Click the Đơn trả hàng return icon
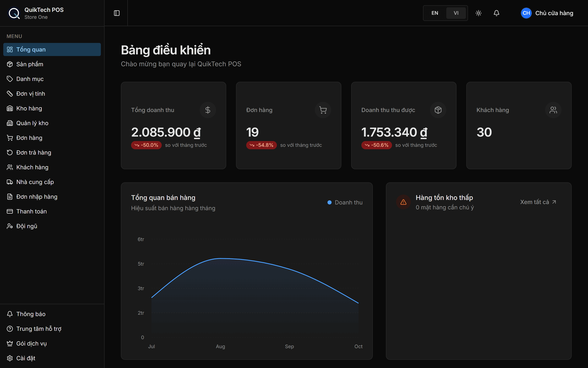The width and height of the screenshot is (588, 368). coord(10,153)
